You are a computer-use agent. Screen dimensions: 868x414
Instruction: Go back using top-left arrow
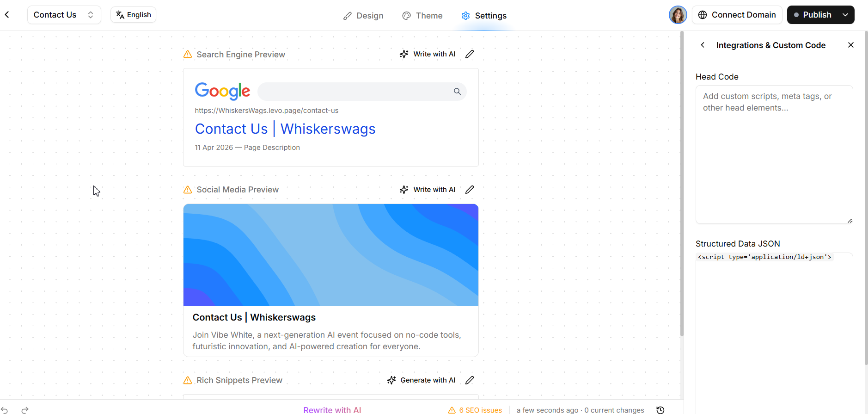pos(7,15)
